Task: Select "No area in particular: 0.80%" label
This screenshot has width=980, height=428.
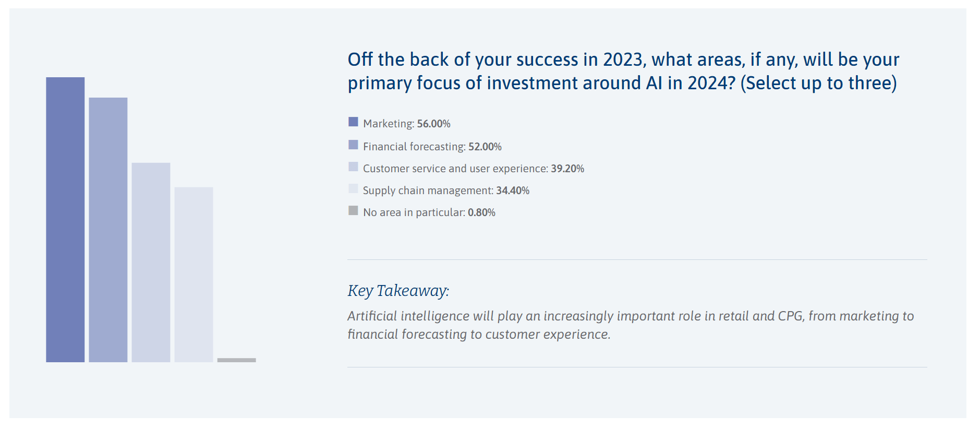Action: (x=429, y=212)
